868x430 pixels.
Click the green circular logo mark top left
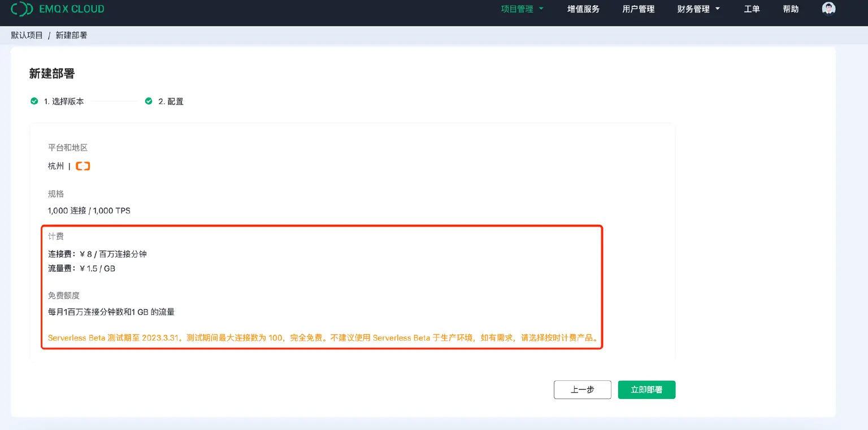pos(21,9)
